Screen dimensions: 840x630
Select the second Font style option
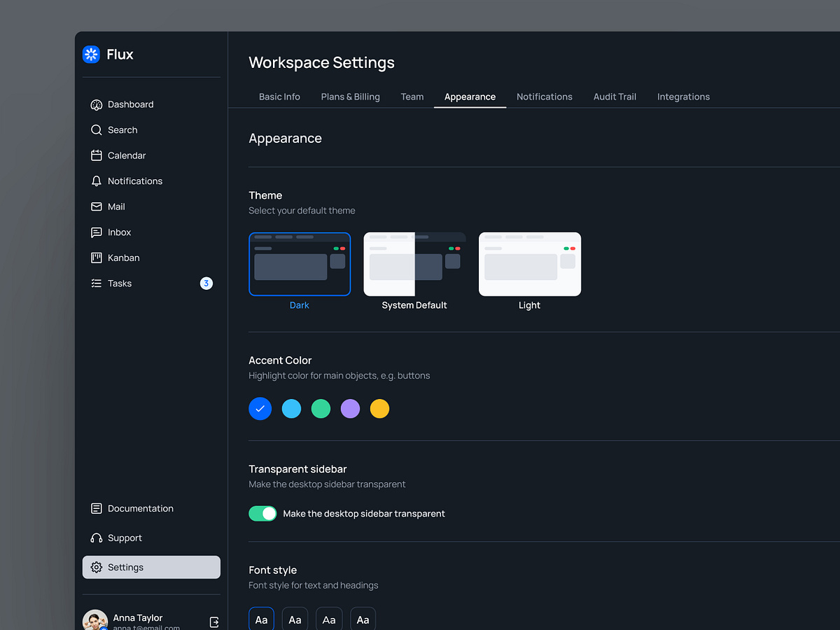295,619
